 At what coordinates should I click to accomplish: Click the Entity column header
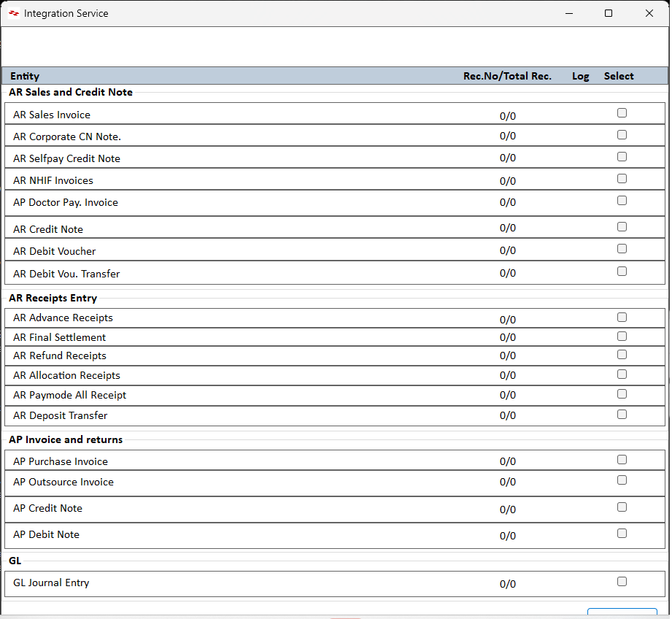coord(25,77)
